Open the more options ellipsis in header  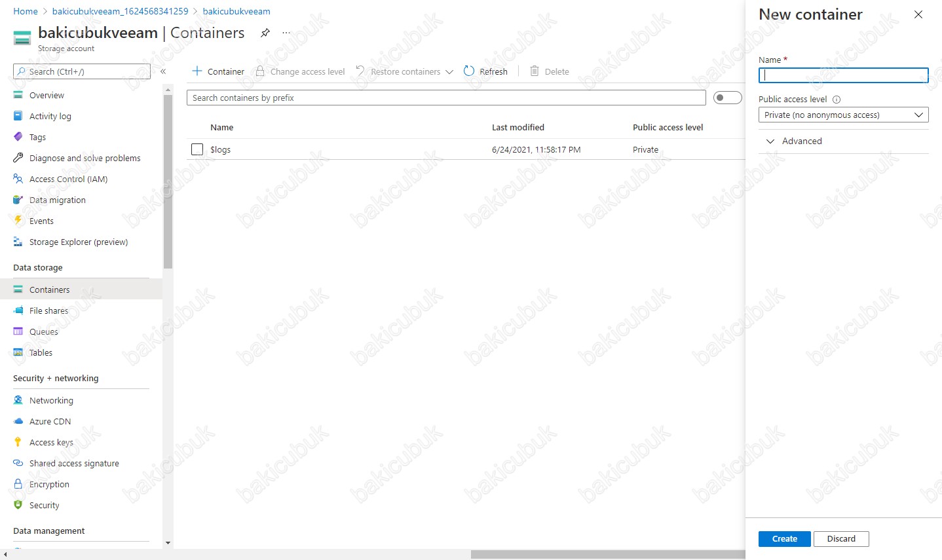(286, 33)
